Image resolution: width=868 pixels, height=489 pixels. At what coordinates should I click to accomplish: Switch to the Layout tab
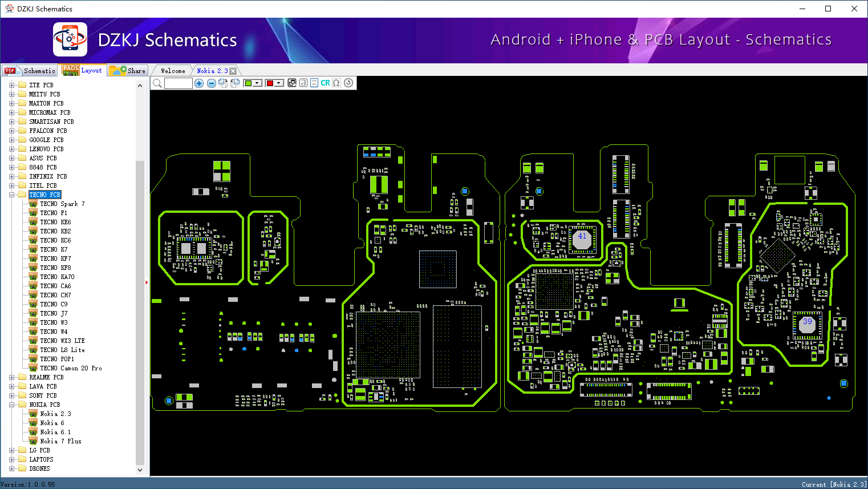coord(83,70)
